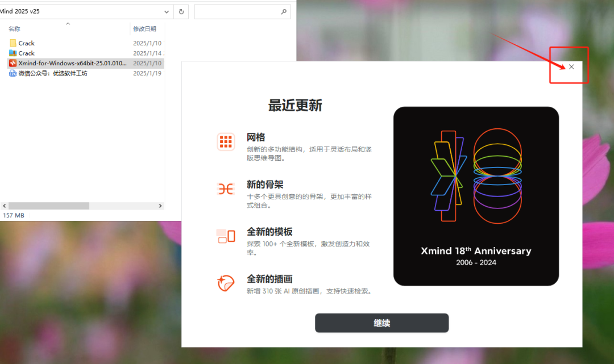The height and width of the screenshot is (364, 614).
Task: Click the template icon beside 全新的模板
Action: coord(226,237)
